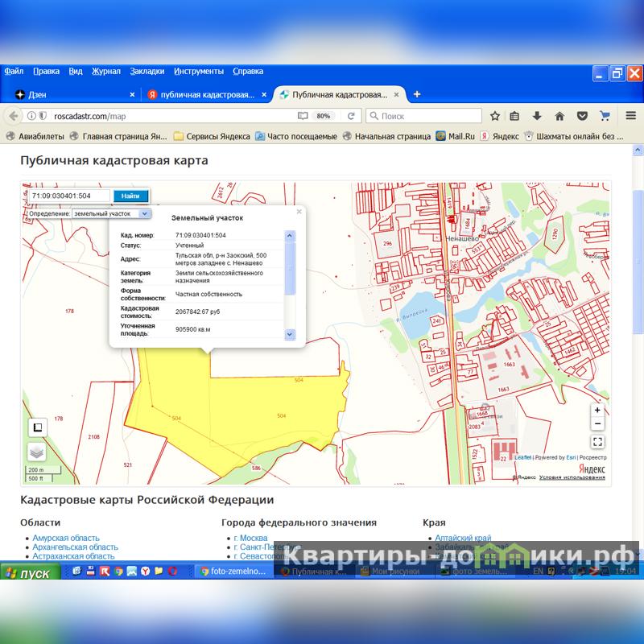This screenshot has width=644, height=644.
Task: Expand the Определение type dropdown
Action: [144, 214]
